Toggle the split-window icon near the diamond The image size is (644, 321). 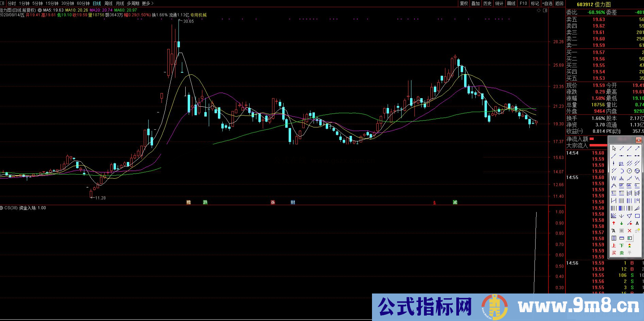tap(545, 11)
